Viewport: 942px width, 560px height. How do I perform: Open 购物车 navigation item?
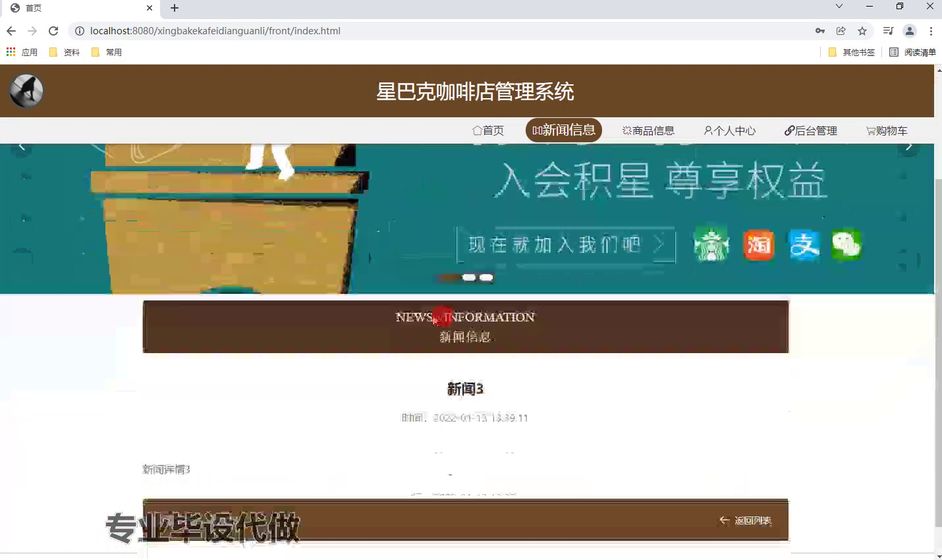887,130
